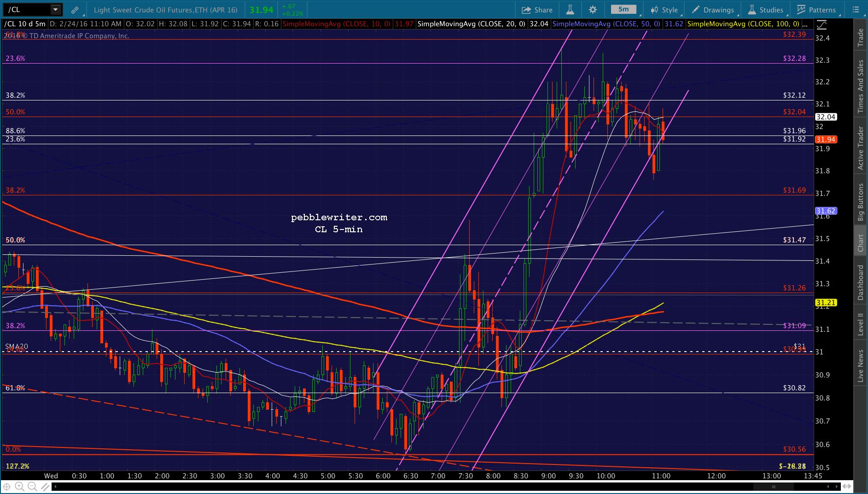Click the SimpleMovingAvg (CLOSE, 20, 0) study label

tap(471, 24)
